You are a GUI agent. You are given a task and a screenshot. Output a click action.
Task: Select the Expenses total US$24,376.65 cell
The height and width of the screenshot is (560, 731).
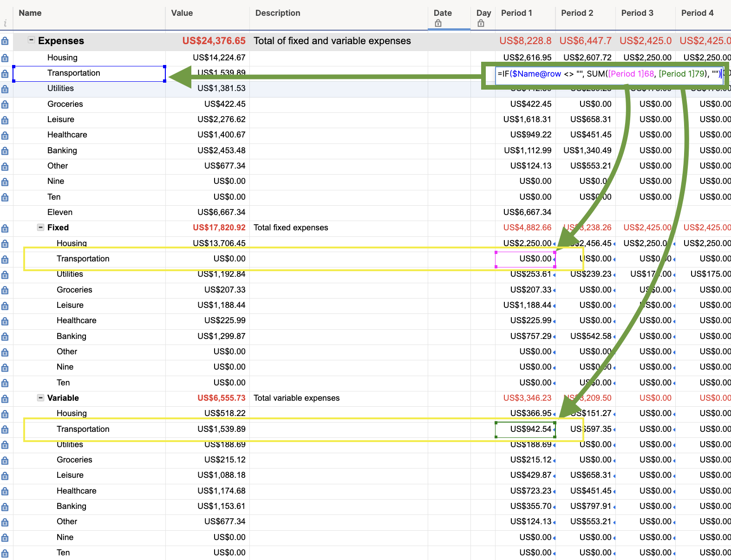(x=208, y=41)
